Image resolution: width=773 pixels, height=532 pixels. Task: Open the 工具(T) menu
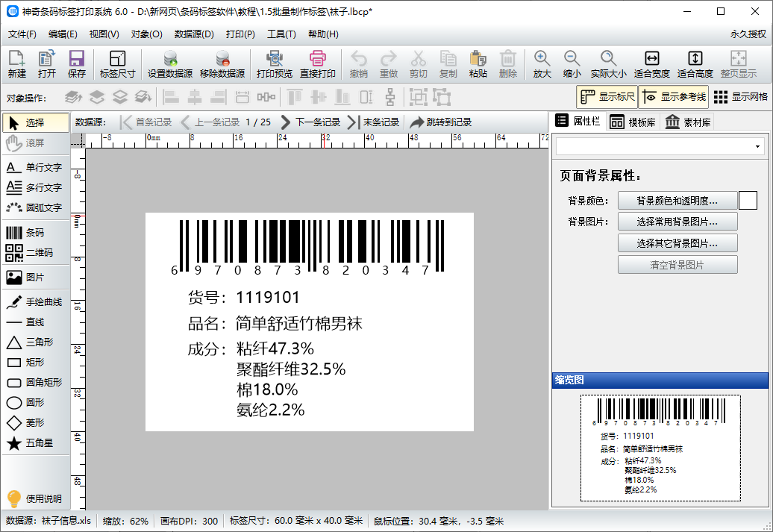pyautogui.click(x=281, y=34)
